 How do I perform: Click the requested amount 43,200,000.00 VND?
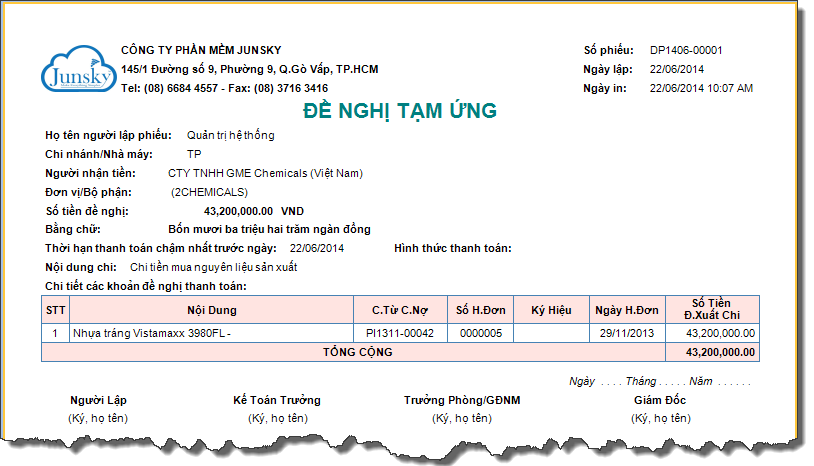(x=253, y=211)
